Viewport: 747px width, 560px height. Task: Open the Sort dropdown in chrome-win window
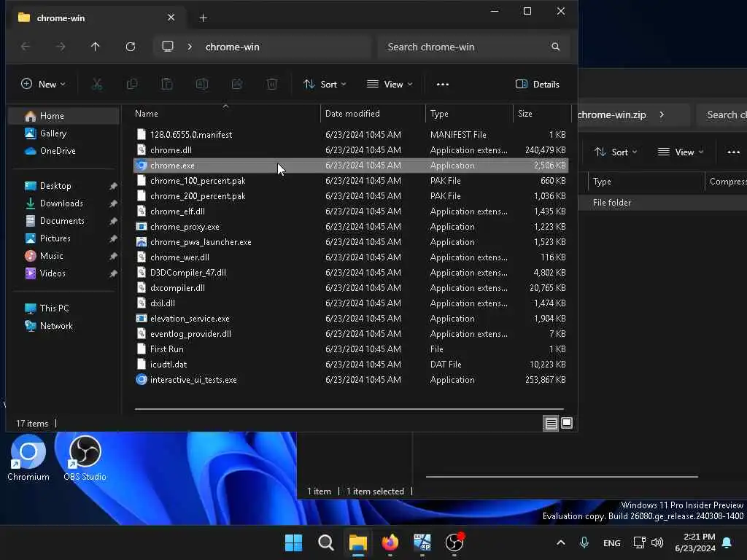(x=325, y=85)
